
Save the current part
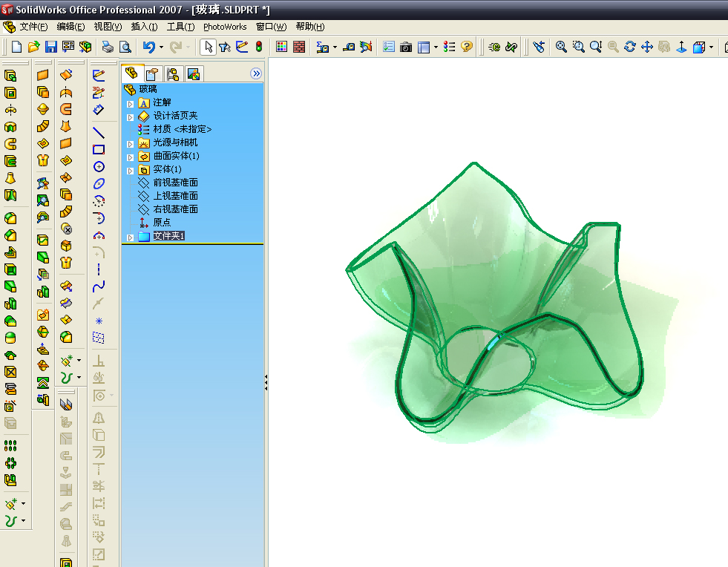click(x=50, y=47)
